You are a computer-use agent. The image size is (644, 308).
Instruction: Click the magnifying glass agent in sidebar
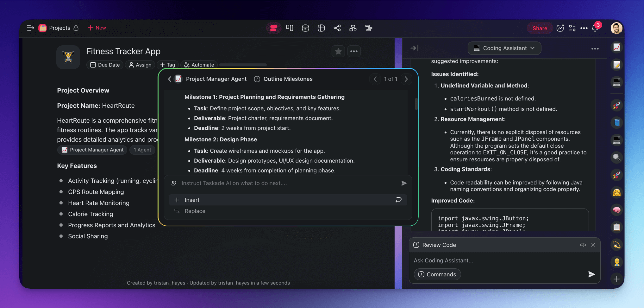616,157
